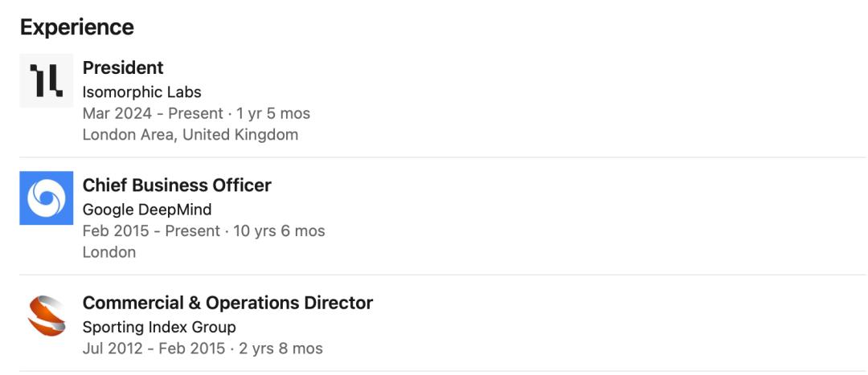Click the Sporting Index Group orange logo
The height and width of the screenshot is (375, 868).
[47, 316]
